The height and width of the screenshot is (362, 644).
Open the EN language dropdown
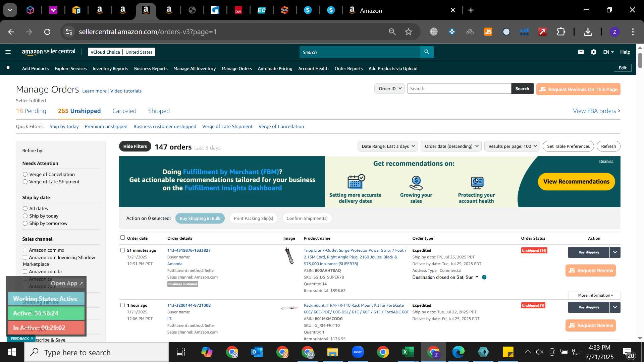[x=608, y=52]
